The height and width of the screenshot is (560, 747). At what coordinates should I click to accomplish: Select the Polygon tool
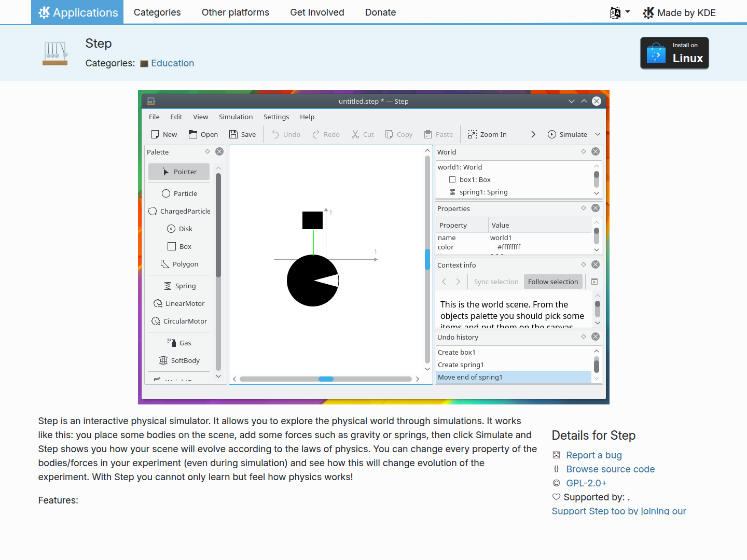(x=179, y=264)
